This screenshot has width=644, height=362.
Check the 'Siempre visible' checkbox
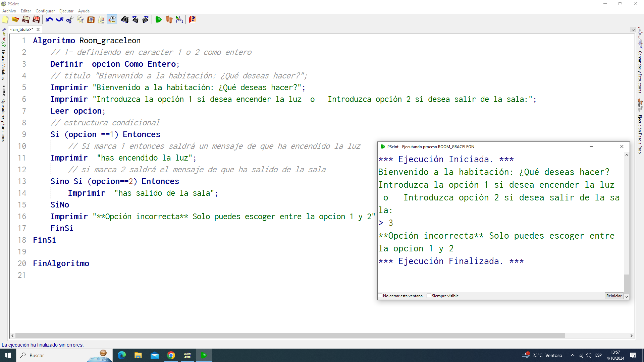click(x=429, y=296)
